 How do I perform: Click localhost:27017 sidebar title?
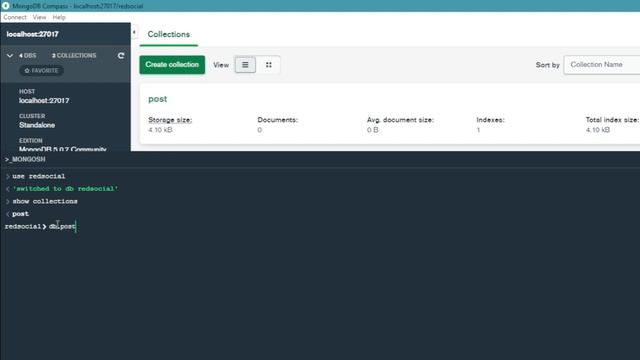coord(32,34)
